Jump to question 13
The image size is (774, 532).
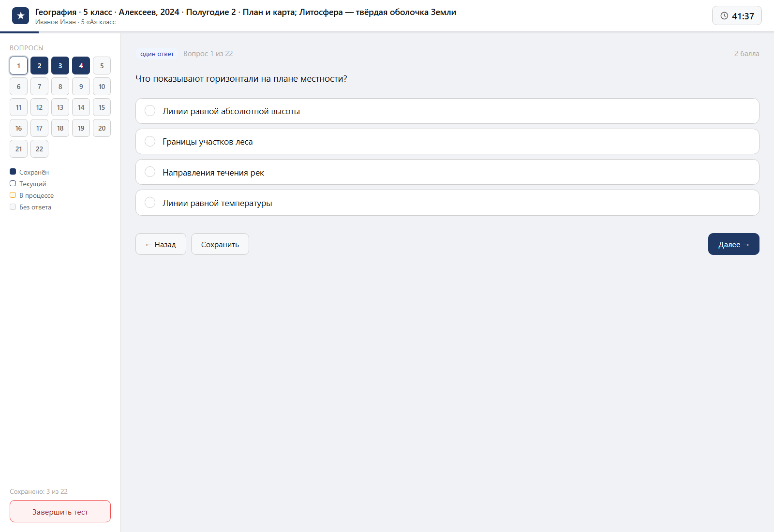tap(60, 107)
